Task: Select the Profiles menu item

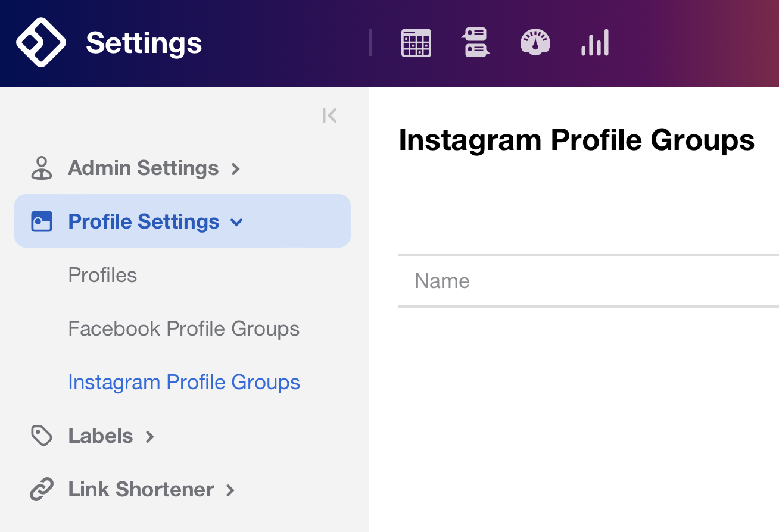Action: point(102,275)
